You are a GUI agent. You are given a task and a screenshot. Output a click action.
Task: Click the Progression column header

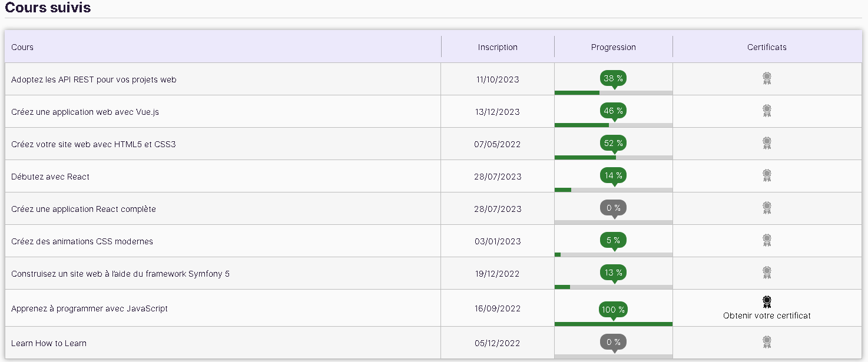coord(613,47)
